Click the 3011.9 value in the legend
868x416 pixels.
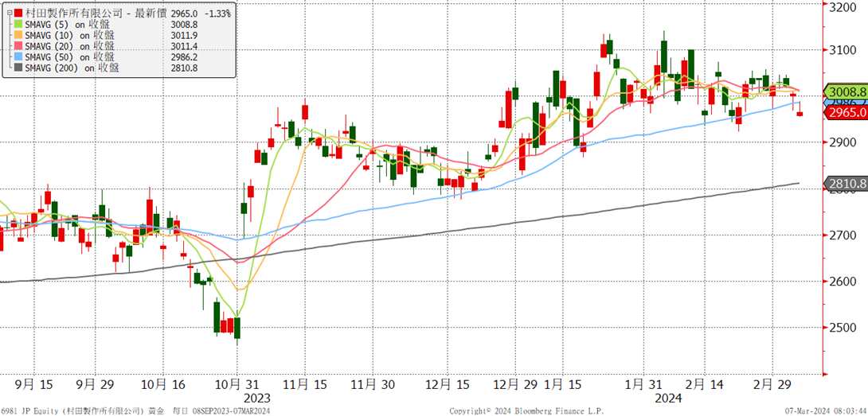click(184, 36)
